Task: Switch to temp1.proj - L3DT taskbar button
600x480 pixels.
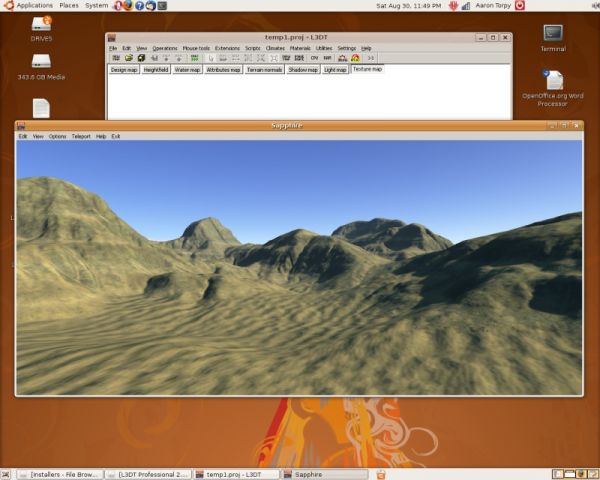Action: [237, 474]
